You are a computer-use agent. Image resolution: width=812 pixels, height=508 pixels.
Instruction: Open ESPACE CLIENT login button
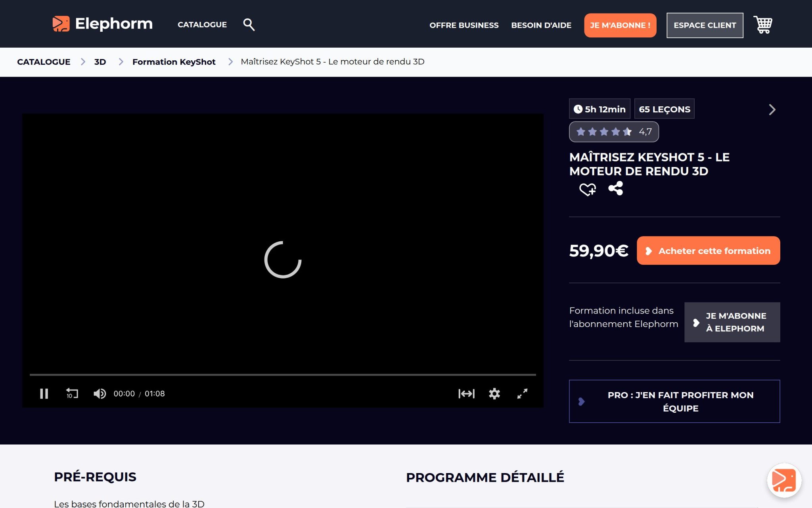705,25
